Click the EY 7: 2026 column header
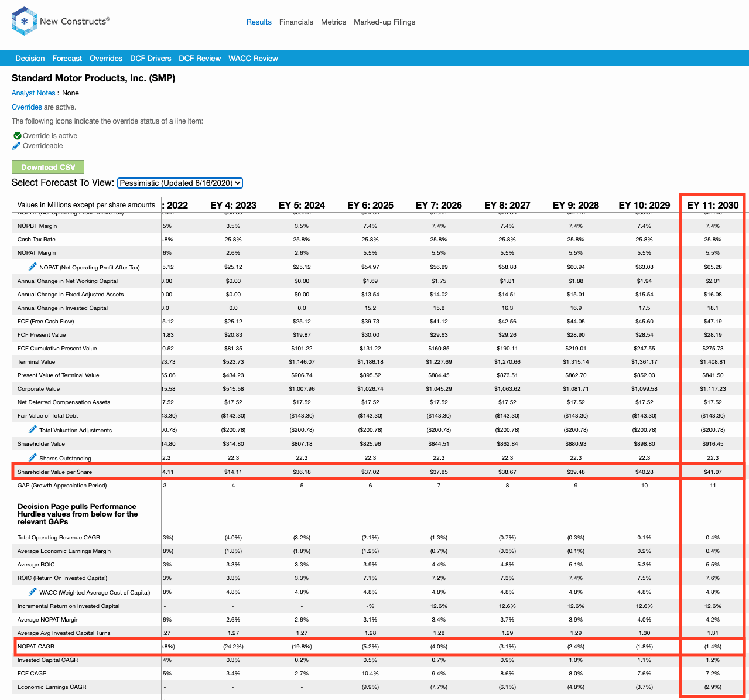749x700 pixels. coord(439,205)
